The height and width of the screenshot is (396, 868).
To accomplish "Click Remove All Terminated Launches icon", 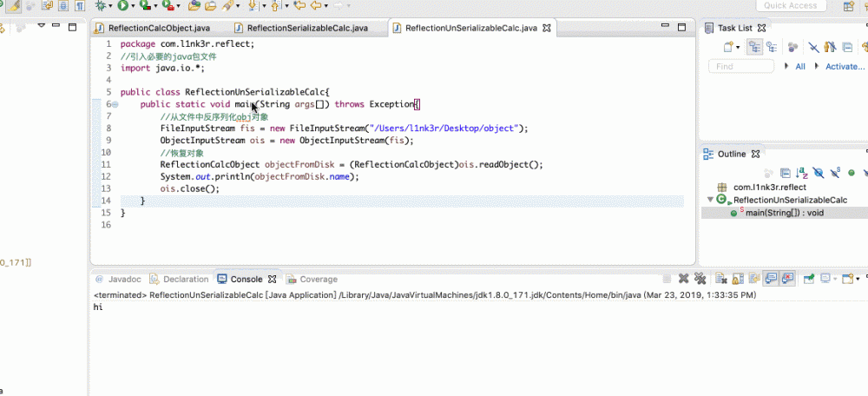I will coord(700,279).
